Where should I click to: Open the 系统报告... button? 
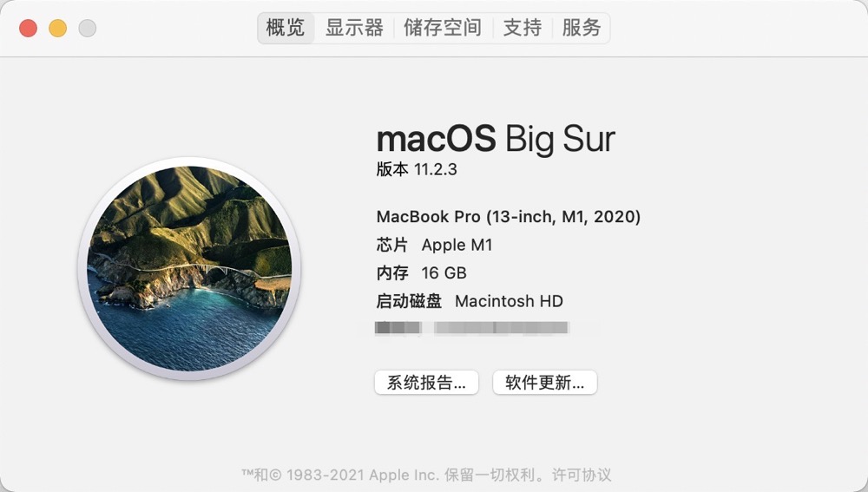click(426, 383)
